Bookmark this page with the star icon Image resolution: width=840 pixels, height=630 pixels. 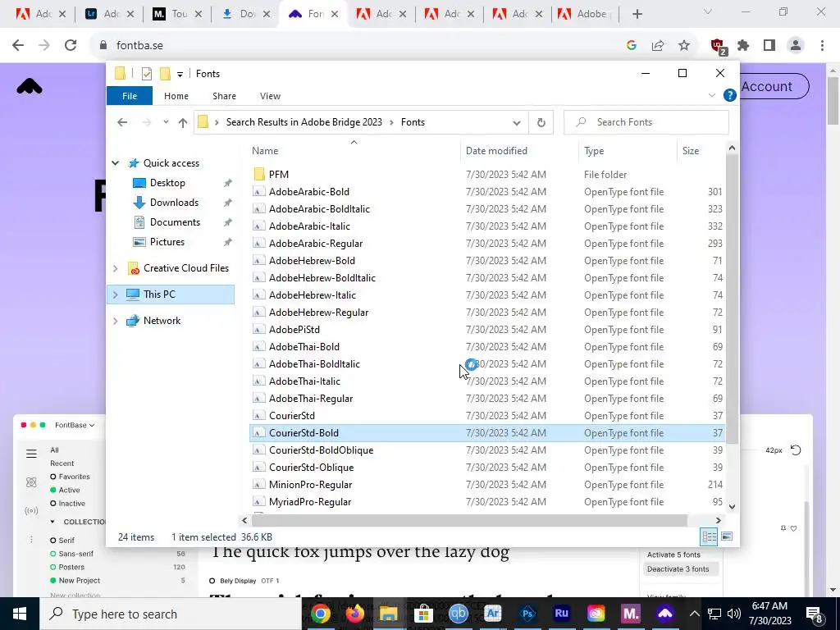pyautogui.click(x=684, y=46)
